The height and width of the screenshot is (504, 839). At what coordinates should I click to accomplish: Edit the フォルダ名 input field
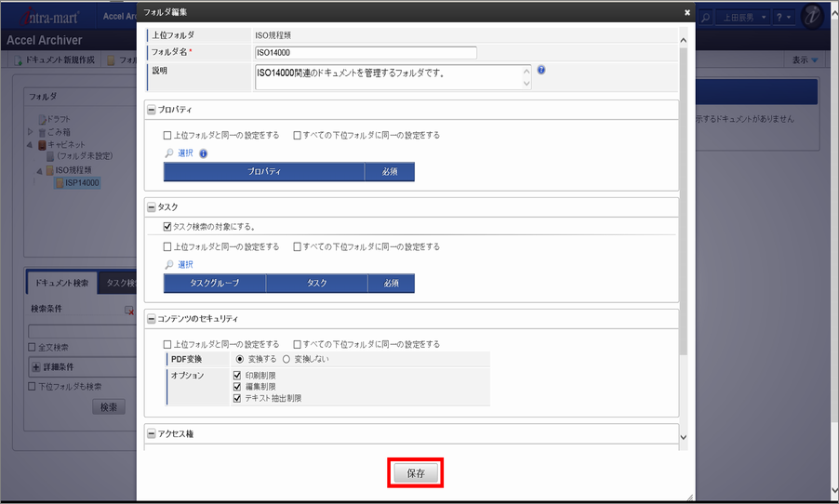(x=366, y=52)
